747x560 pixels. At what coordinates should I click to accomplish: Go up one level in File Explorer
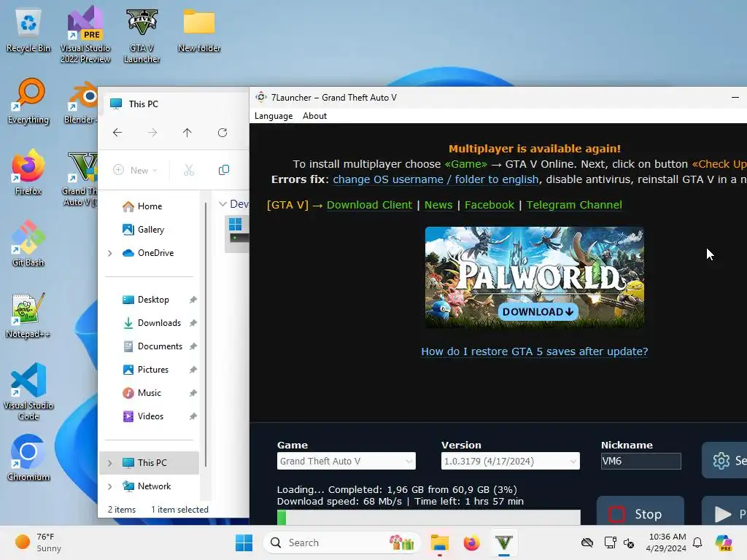click(187, 133)
